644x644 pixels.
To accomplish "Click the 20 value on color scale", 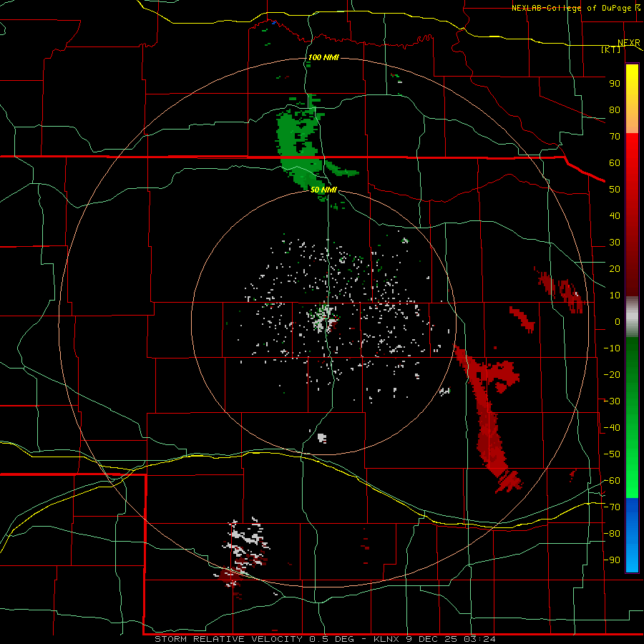I will [x=615, y=269].
